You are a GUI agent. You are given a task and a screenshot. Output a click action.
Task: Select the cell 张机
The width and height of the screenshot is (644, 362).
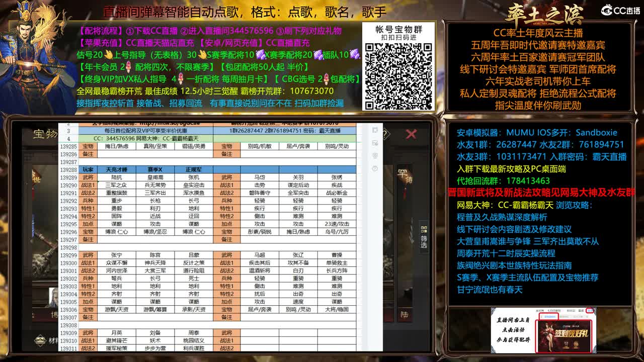(x=194, y=177)
